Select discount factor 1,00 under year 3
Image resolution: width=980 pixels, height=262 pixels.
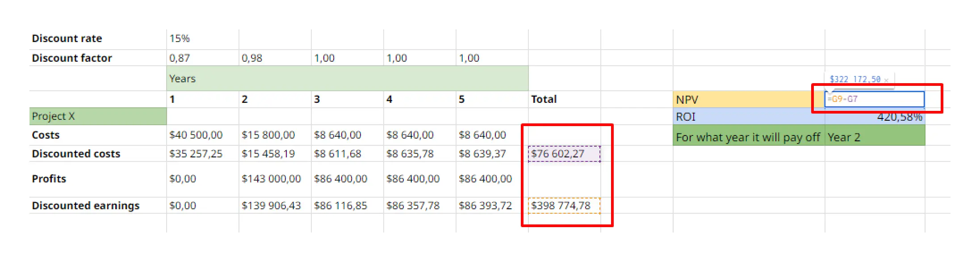pos(348,58)
